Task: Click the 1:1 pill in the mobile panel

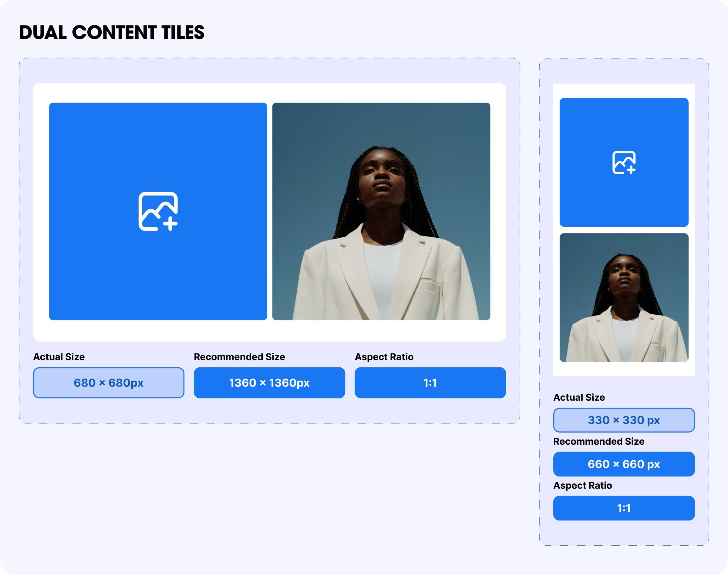Action: (x=624, y=508)
